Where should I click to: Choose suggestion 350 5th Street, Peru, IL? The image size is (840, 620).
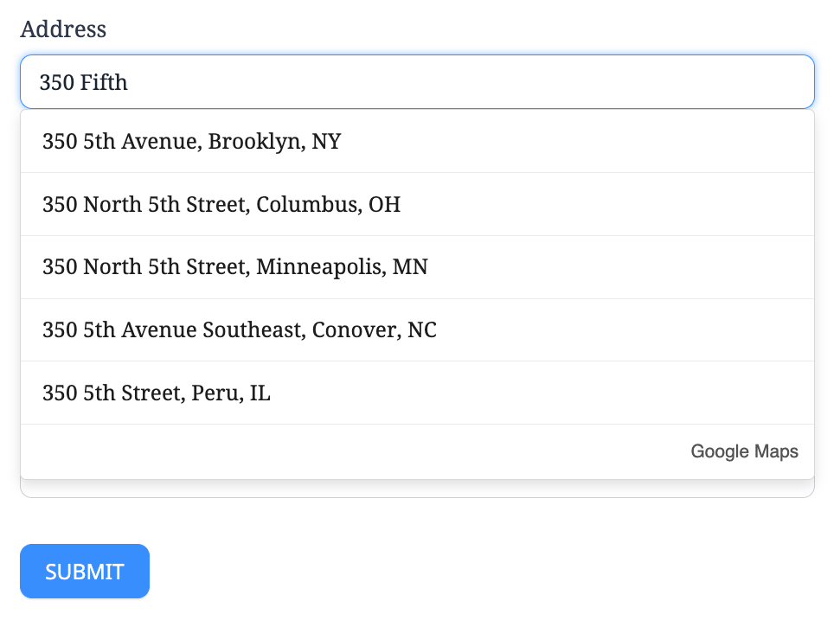click(x=417, y=393)
